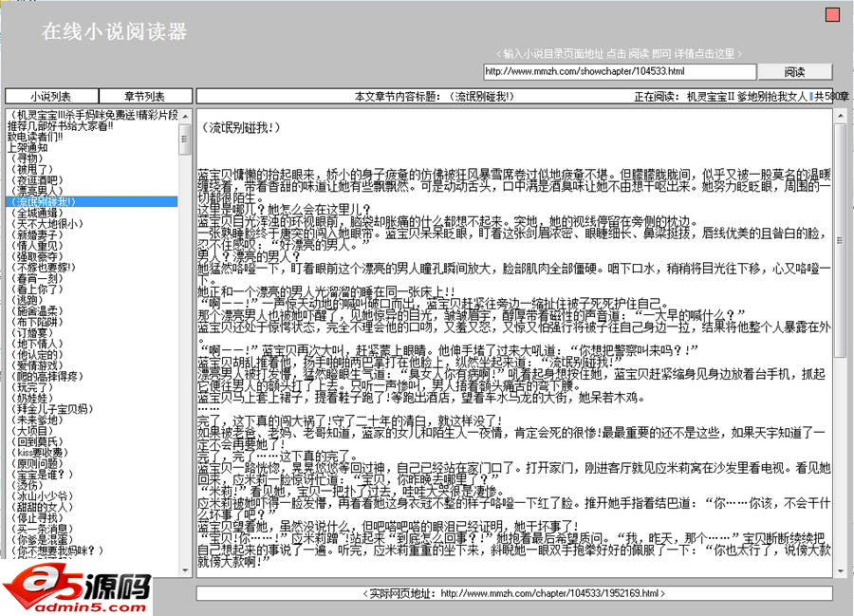Switch to the 小说列表 tab
The width and height of the screenshot is (854, 616).
pos(52,97)
